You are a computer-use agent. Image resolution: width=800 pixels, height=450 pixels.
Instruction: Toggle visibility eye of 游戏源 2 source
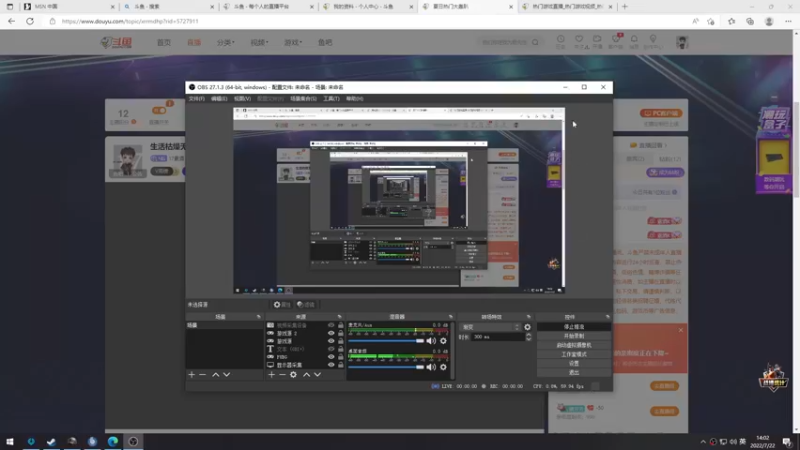(331, 333)
